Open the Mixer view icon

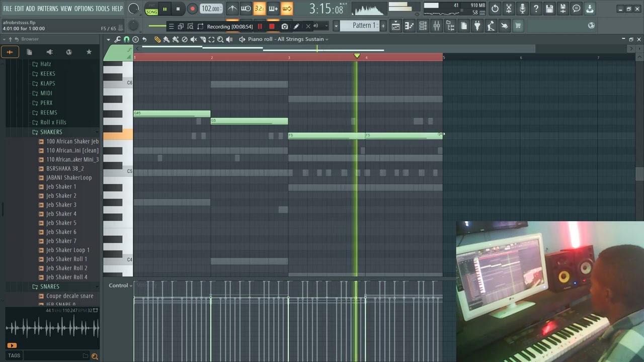[x=437, y=26]
